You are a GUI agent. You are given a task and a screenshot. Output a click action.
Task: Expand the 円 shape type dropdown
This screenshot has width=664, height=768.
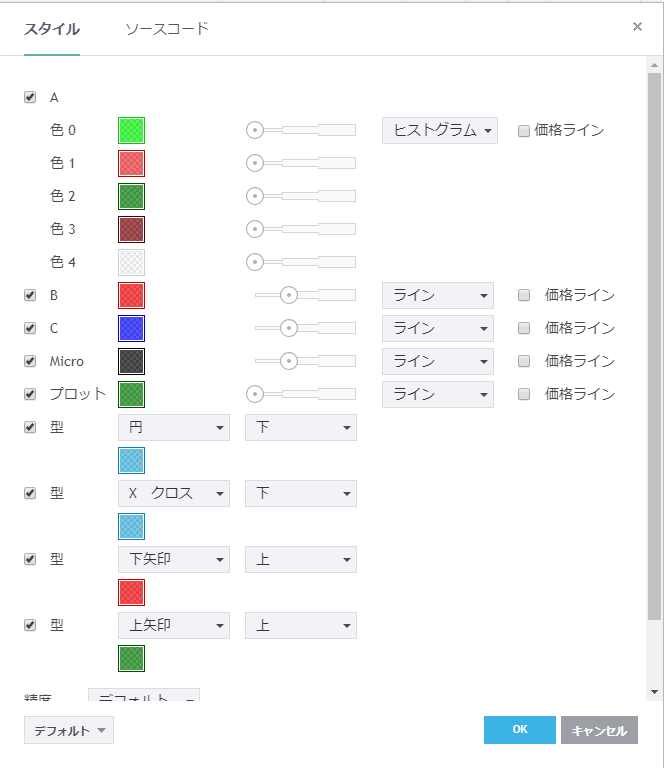[173, 427]
